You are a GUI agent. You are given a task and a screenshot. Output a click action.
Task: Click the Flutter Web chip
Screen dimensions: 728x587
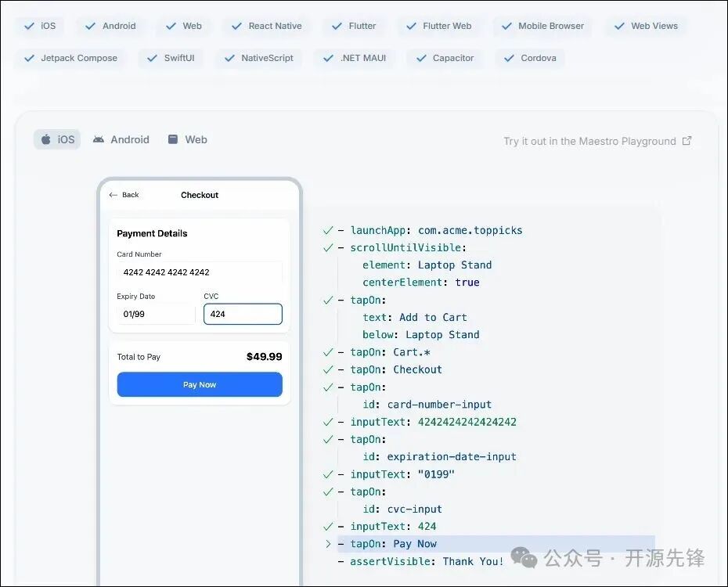pos(438,26)
